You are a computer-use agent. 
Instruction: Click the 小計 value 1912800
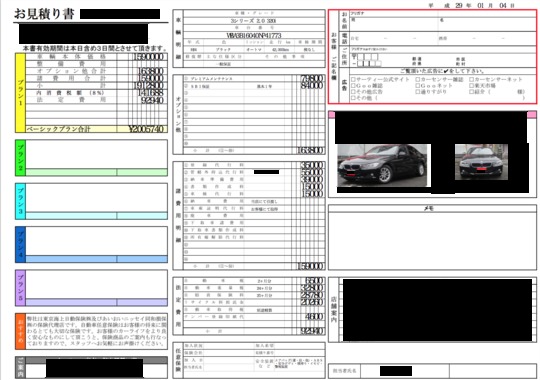click(148, 85)
